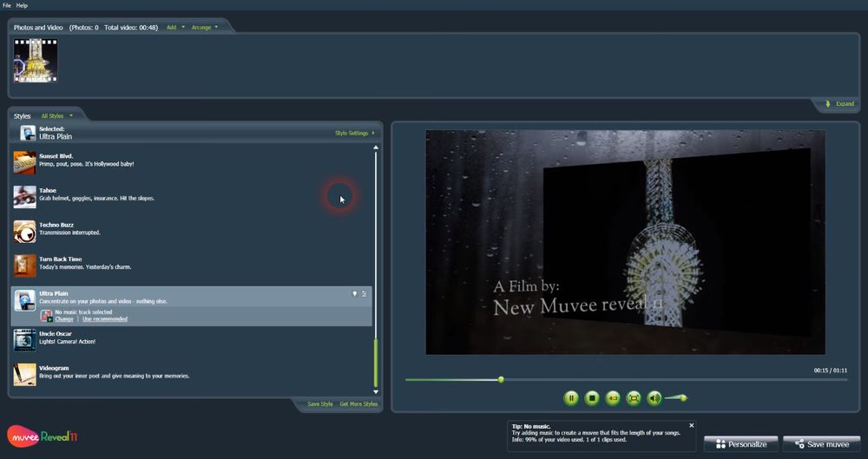Switch preview to full screen mode

point(634,397)
